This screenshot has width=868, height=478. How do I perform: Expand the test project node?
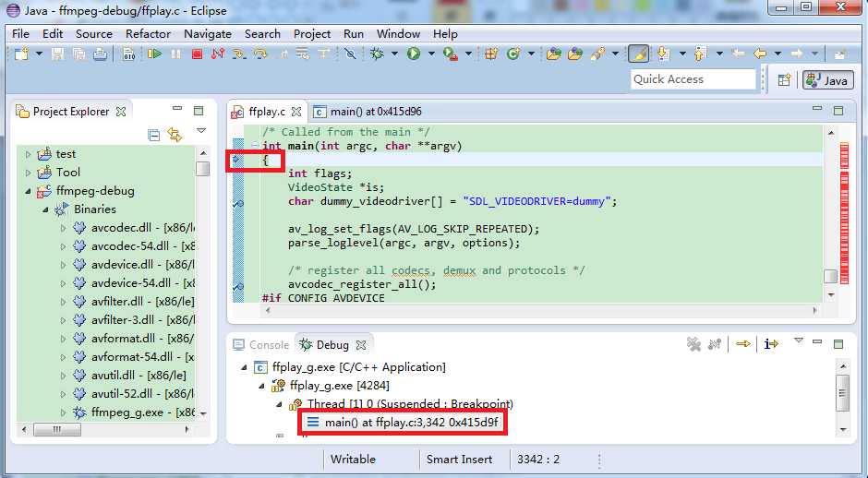29,154
